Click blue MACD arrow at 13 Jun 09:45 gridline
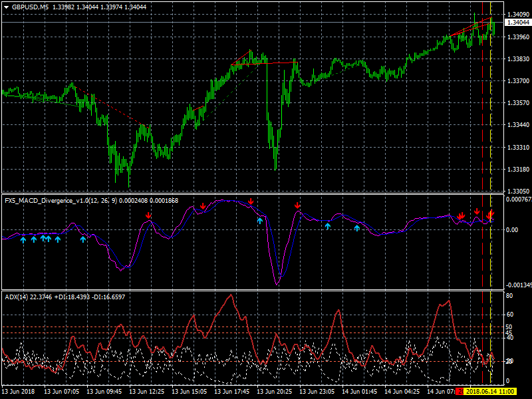Screen dimensions: 532x399 click(83, 239)
